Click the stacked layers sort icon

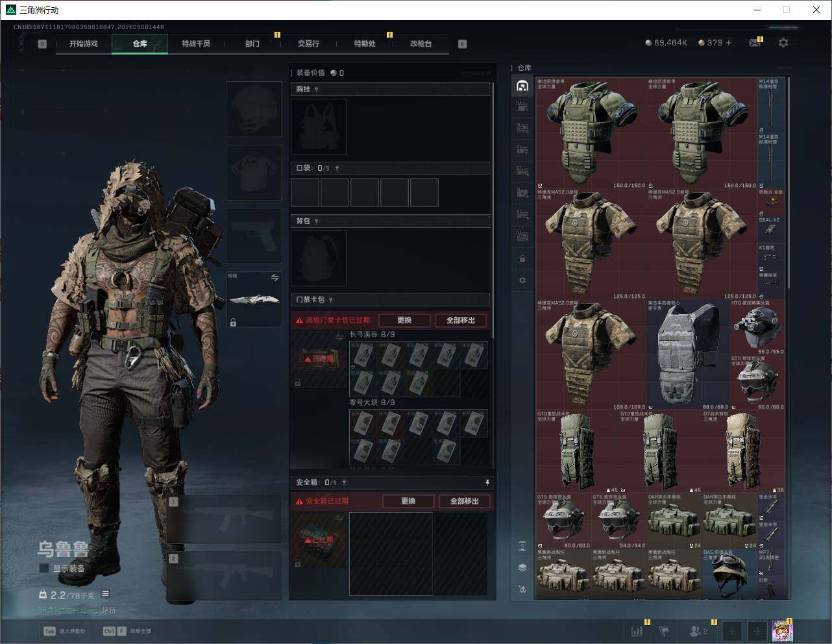coord(522,567)
